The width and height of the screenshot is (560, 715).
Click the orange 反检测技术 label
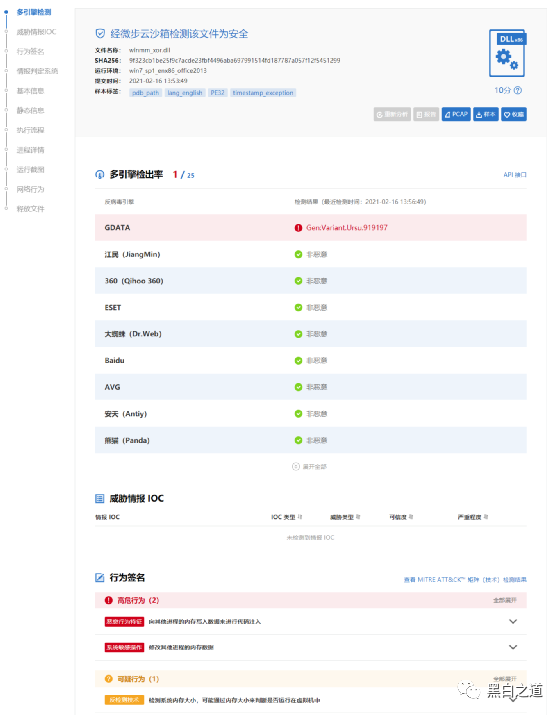pyautogui.click(x=124, y=700)
